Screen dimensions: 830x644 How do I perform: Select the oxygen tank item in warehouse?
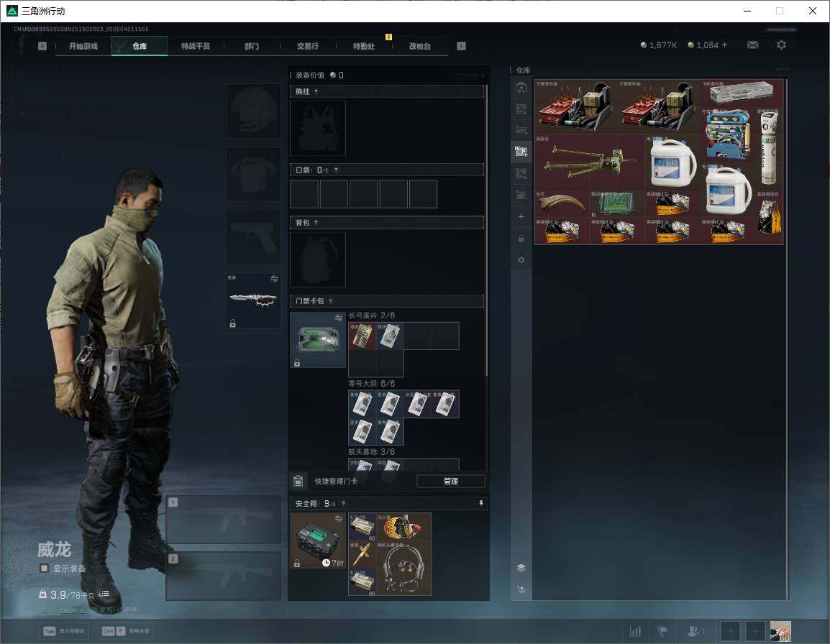pos(769,148)
